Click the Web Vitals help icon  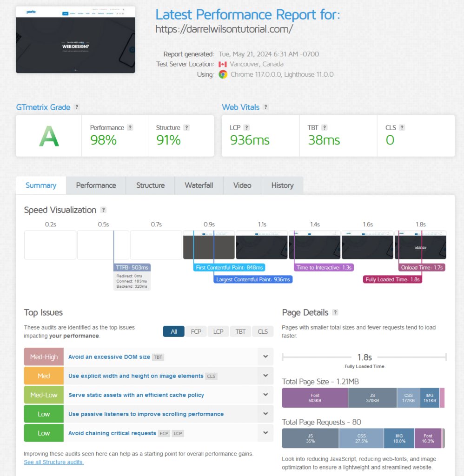click(x=265, y=107)
